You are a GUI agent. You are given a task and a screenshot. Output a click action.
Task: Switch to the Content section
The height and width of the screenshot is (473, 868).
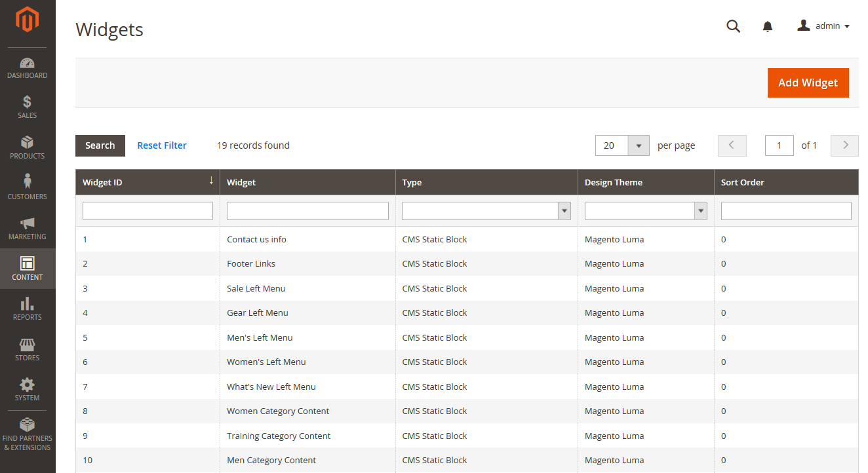point(27,269)
